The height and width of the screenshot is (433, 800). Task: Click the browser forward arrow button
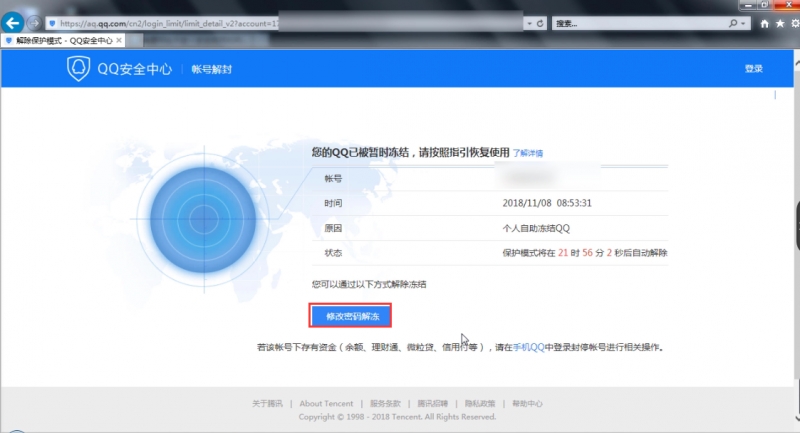pyautogui.click(x=34, y=23)
